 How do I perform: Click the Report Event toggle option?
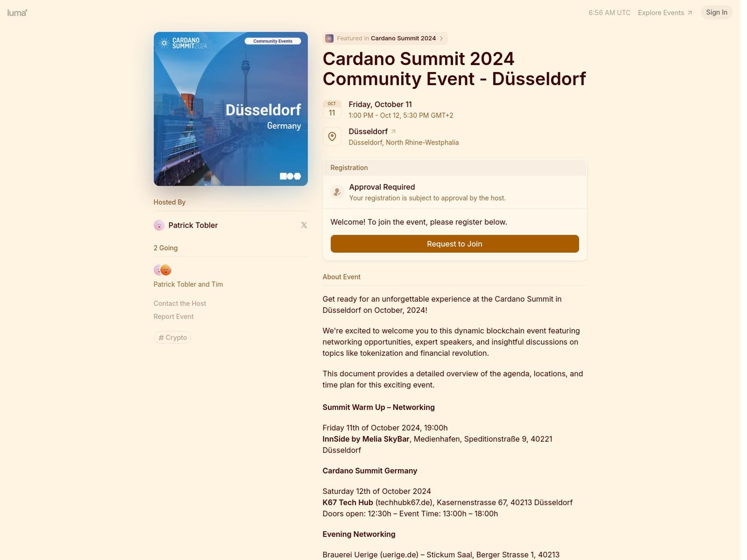173,316
